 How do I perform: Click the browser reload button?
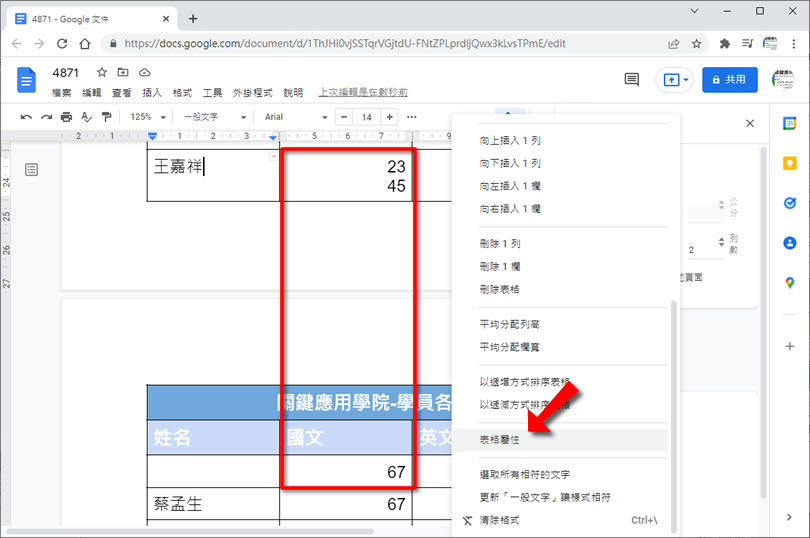pos(62,43)
